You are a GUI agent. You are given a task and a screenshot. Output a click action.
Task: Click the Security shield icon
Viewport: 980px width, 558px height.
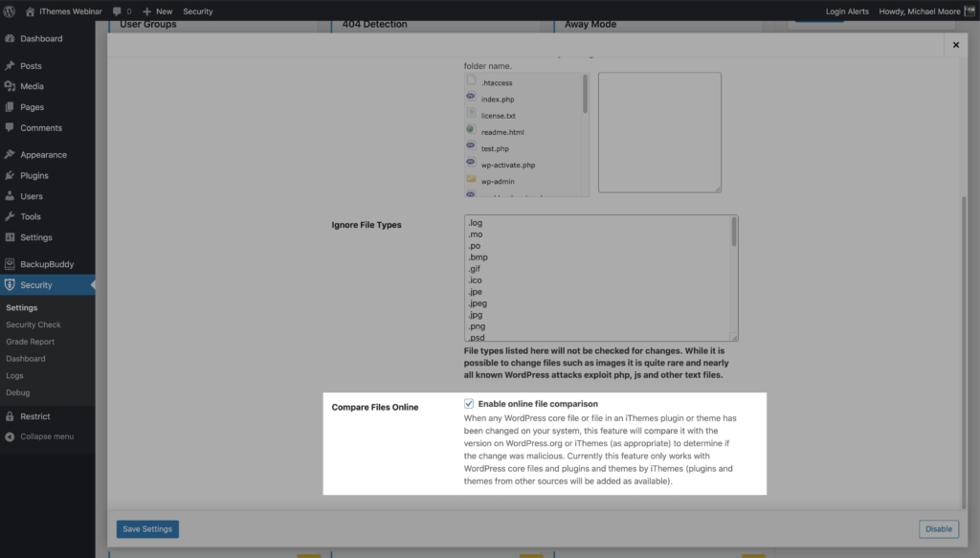point(10,284)
